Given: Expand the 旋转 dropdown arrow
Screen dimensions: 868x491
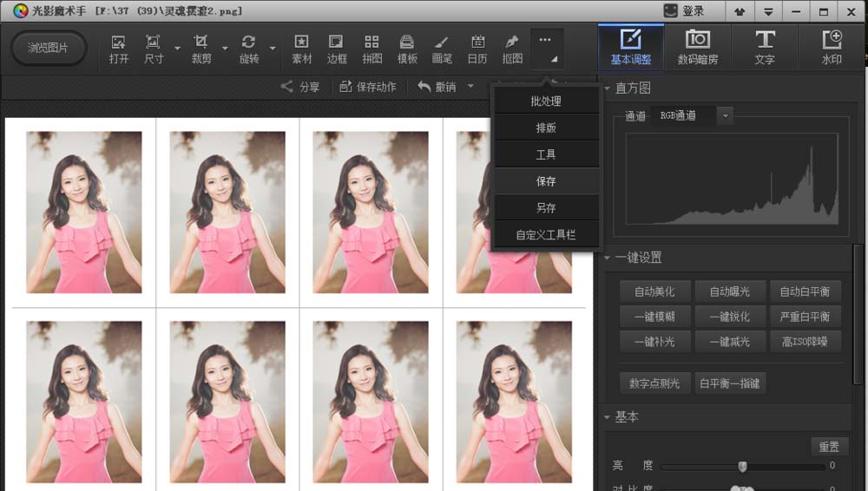Looking at the screenshot, I should click(273, 49).
